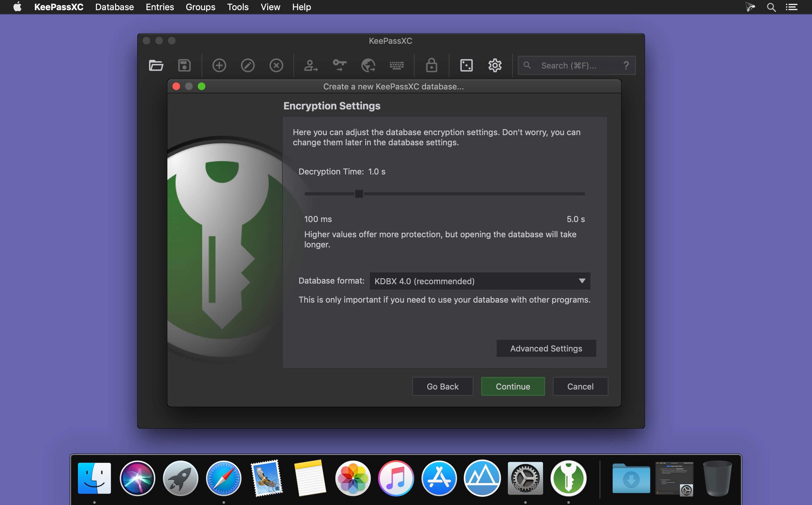This screenshot has width=812, height=505.
Task: Open System Preferences from the Dock
Action: (525, 478)
